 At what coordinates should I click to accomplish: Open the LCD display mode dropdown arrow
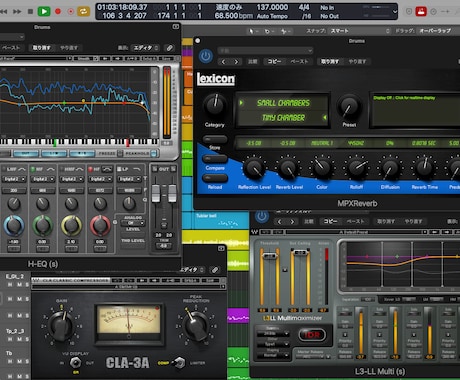(x=395, y=12)
